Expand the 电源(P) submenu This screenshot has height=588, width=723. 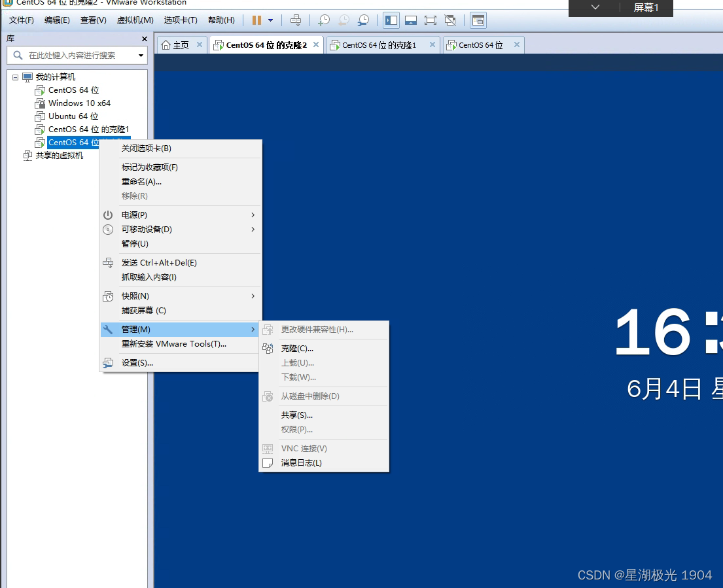click(180, 215)
